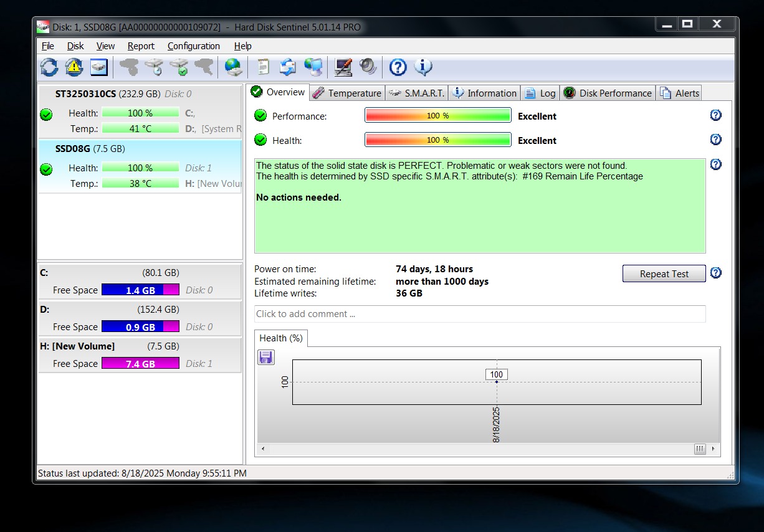The height and width of the screenshot is (532, 764).
Task: Click help icon next to Performance bar
Action: 716,115
